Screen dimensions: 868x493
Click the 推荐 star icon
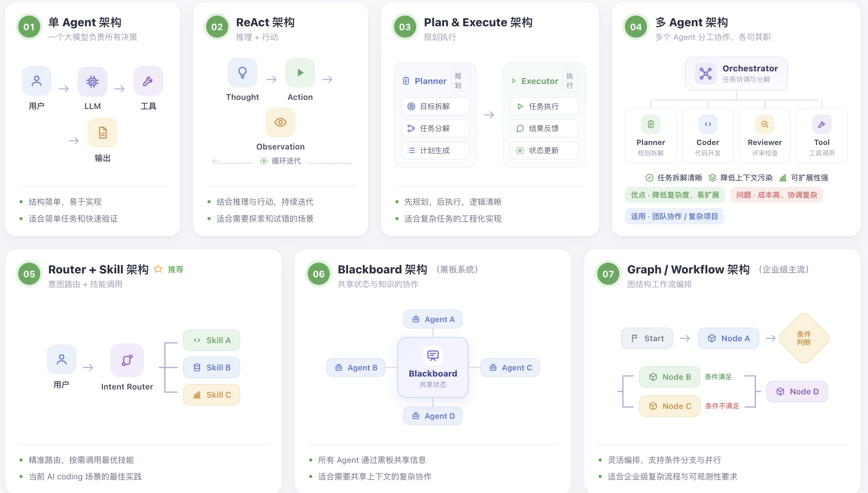(x=158, y=269)
